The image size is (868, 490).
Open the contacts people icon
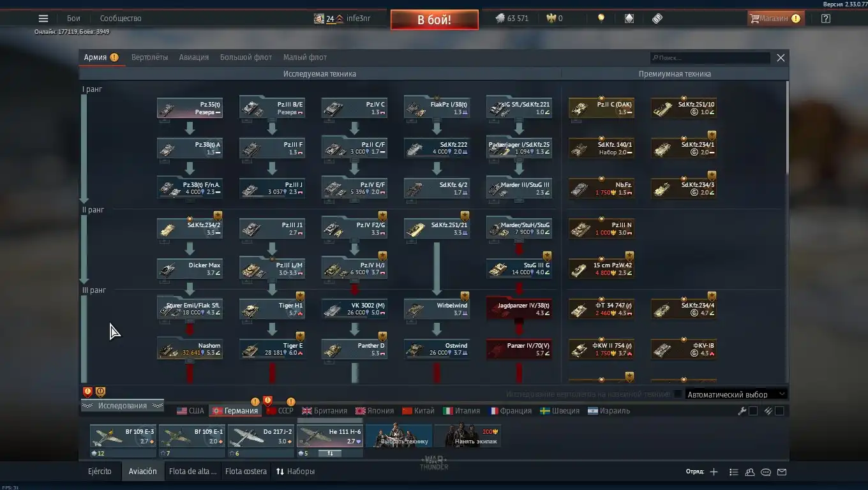click(750, 472)
